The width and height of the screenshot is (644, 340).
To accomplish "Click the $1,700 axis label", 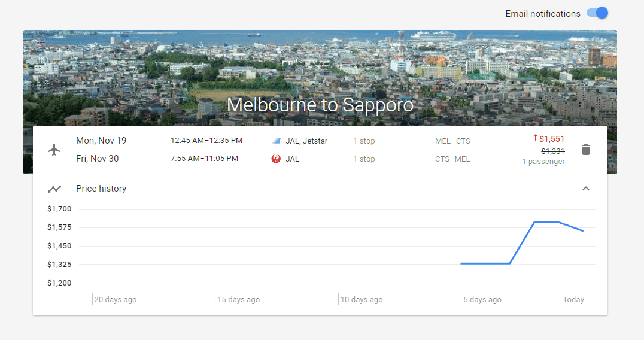I will [59, 208].
